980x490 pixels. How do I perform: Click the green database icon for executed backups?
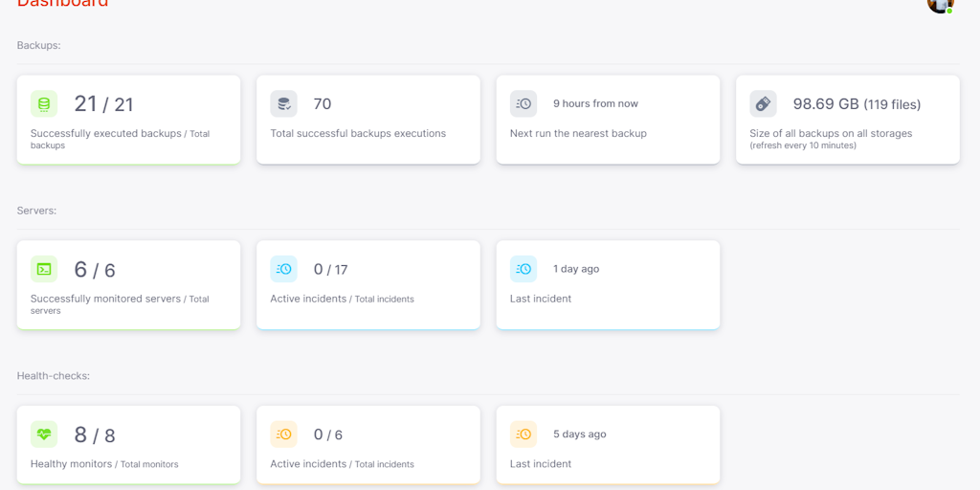point(44,103)
